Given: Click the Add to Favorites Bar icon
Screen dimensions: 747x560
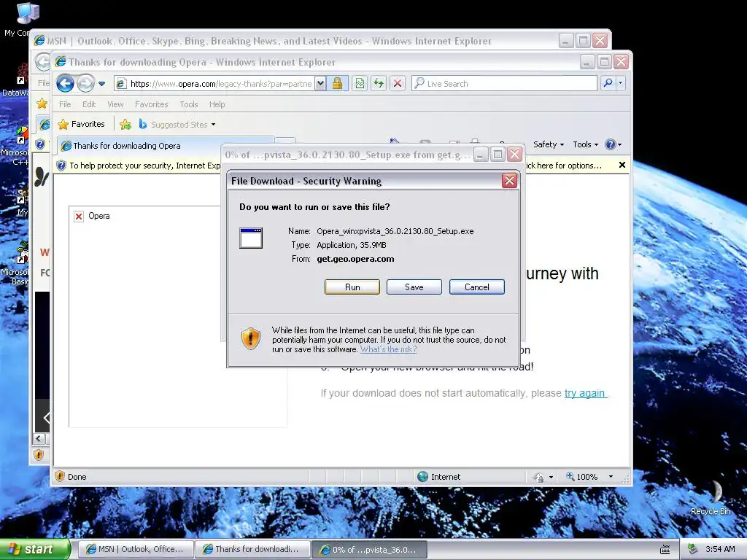Looking at the screenshot, I should pyautogui.click(x=125, y=125).
